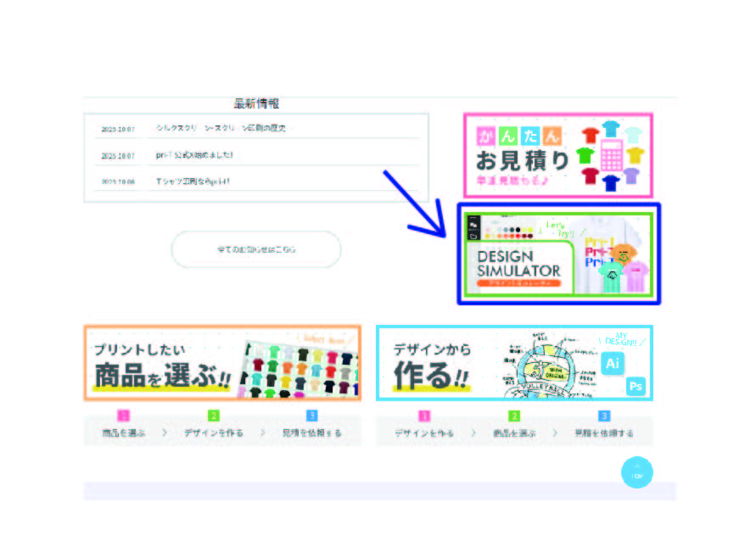Click the green step 2 badge under 商品を選ぶ banner
Viewport: 756px width, 547px height.
(x=214, y=416)
